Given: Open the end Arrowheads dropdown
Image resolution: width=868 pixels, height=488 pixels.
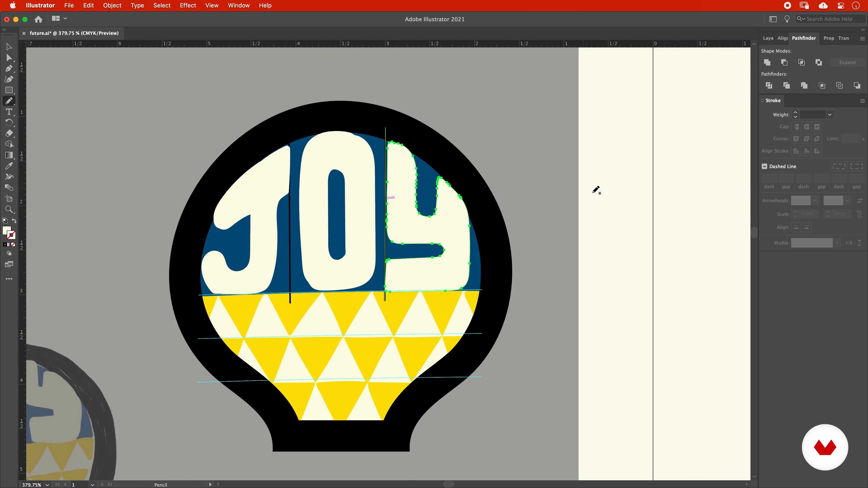Looking at the screenshot, I should click(847, 201).
